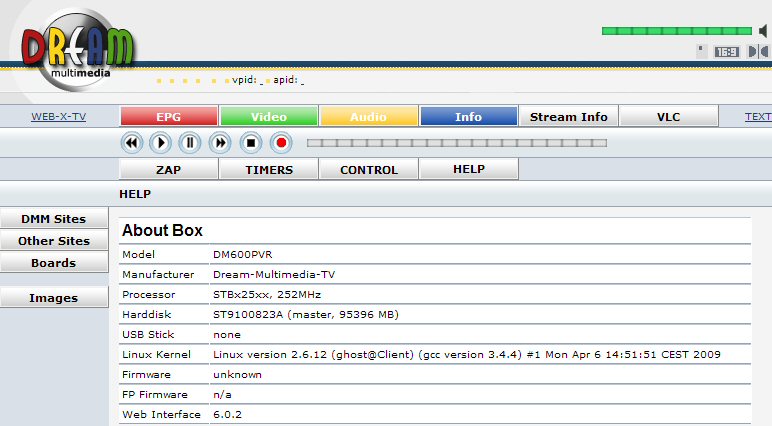Click the Model row label
Screen dimensions: 772x426
pyautogui.click(x=138, y=255)
